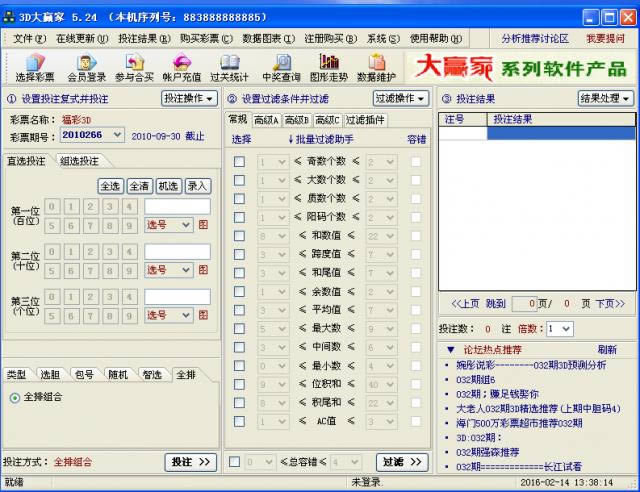Click the 过关统计 statistics icon
640x492 pixels.
(229, 68)
